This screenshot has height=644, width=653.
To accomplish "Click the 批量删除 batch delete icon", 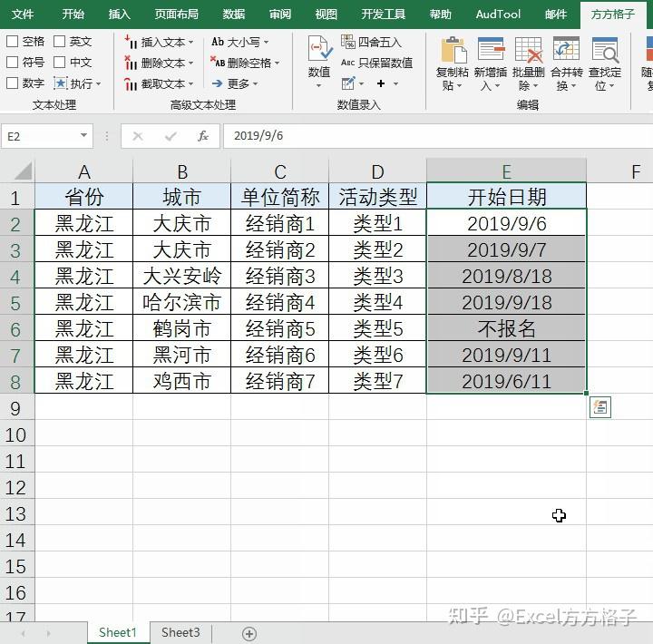I will (529, 50).
